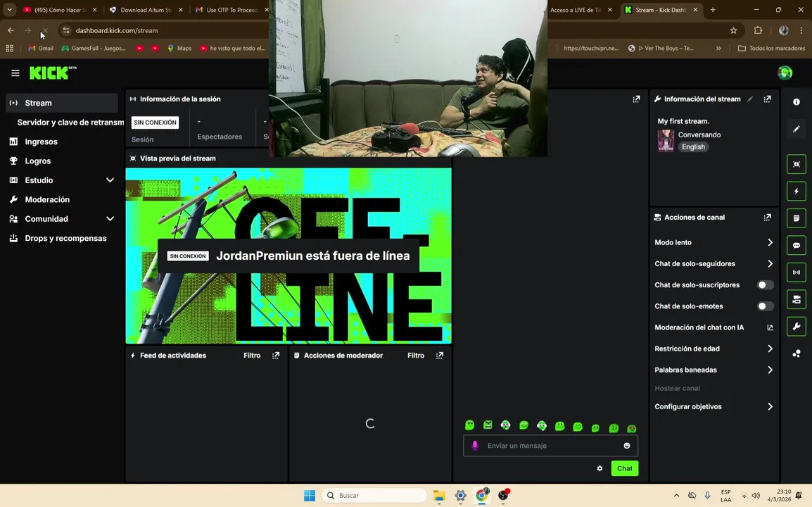Click the purple microphone icon in chat input
The image size is (812, 507).
point(475,446)
